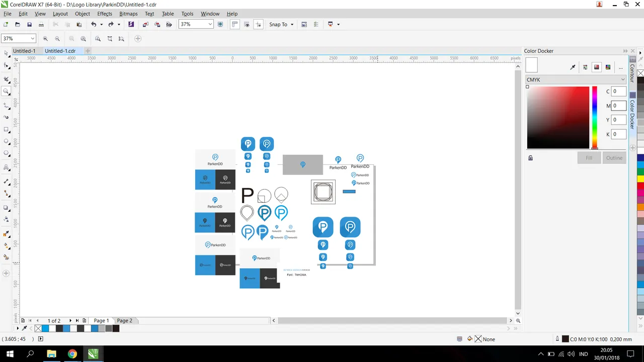The height and width of the screenshot is (362, 644).
Task: Select the Freehand drawing tool
Action: coord(6,105)
